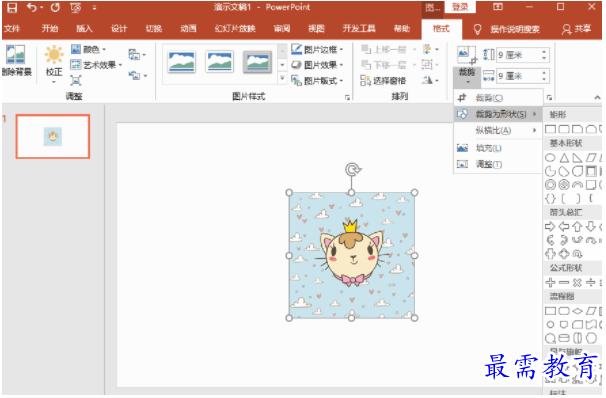Open the 帮助 tab
The width and height of the screenshot is (606, 398).
tap(402, 29)
